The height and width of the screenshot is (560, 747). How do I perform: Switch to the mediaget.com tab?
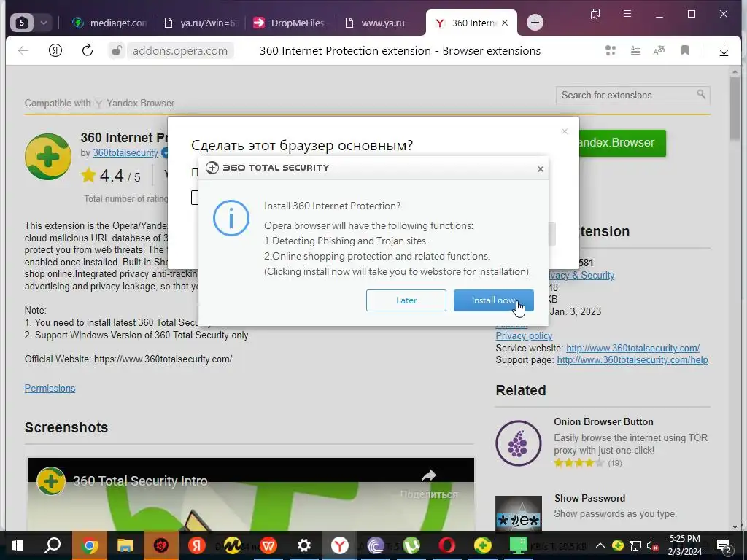click(x=109, y=23)
